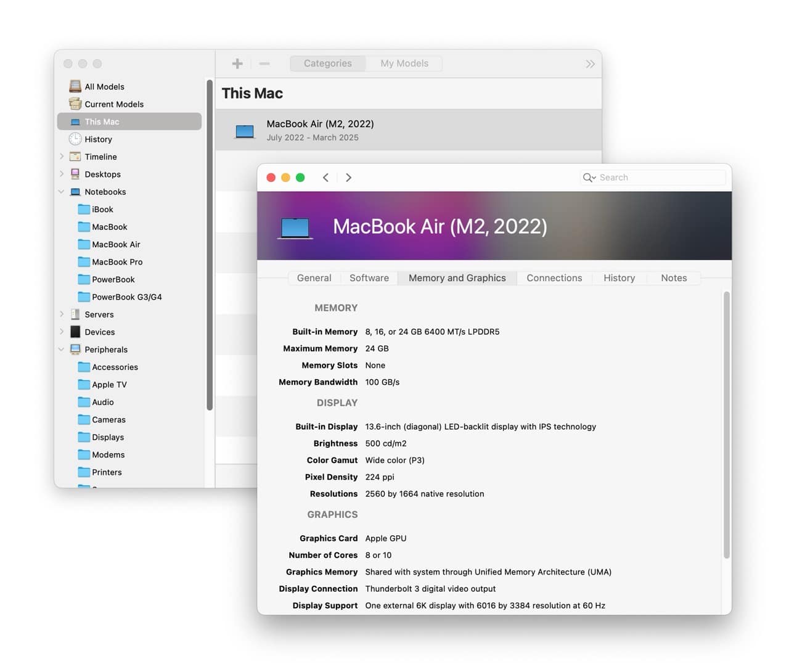Screen dimensions: 789x672
Task: Click the laptop icon in detail header
Action: tap(295, 228)
